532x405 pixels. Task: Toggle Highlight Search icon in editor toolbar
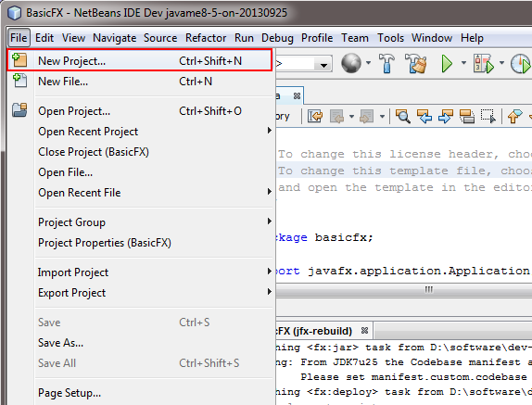tap(467, 117)
